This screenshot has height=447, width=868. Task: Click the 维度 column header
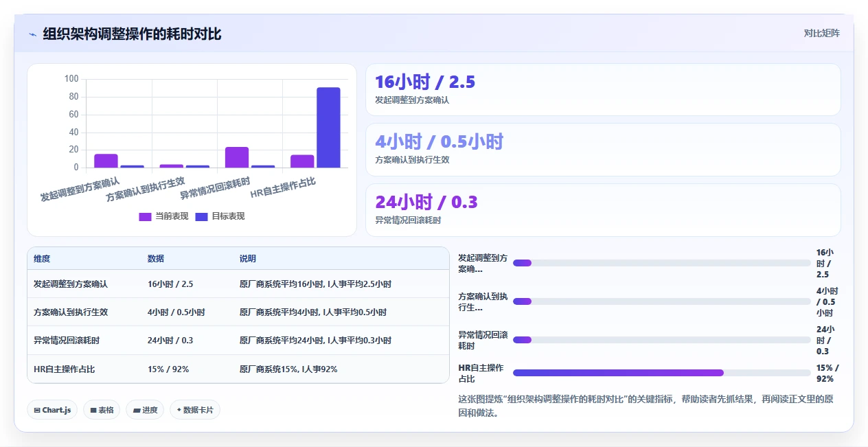(42, 259)
